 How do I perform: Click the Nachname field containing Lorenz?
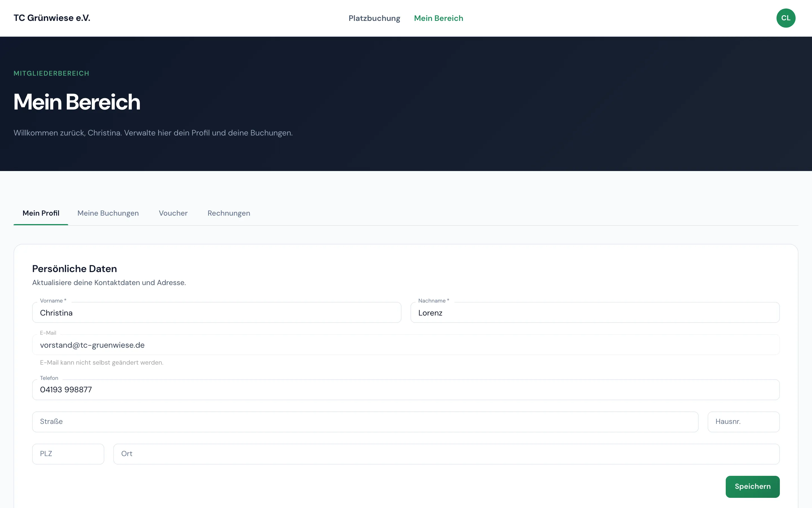pos(595,312)
